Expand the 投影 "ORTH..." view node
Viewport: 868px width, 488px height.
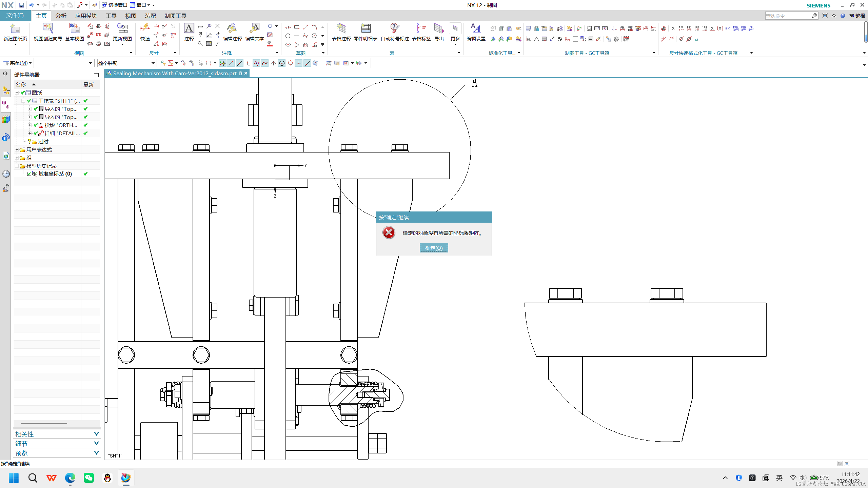coord(29,125)
